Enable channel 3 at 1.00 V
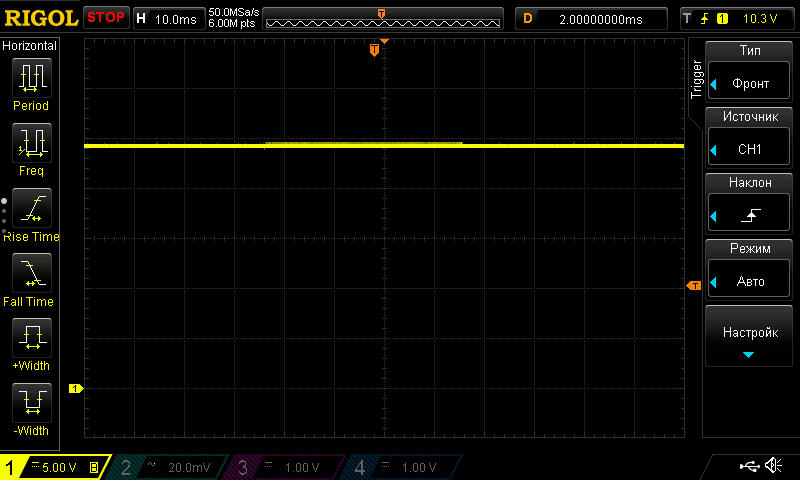The width and height of the screenshot is (800, 480). point(285,467)
